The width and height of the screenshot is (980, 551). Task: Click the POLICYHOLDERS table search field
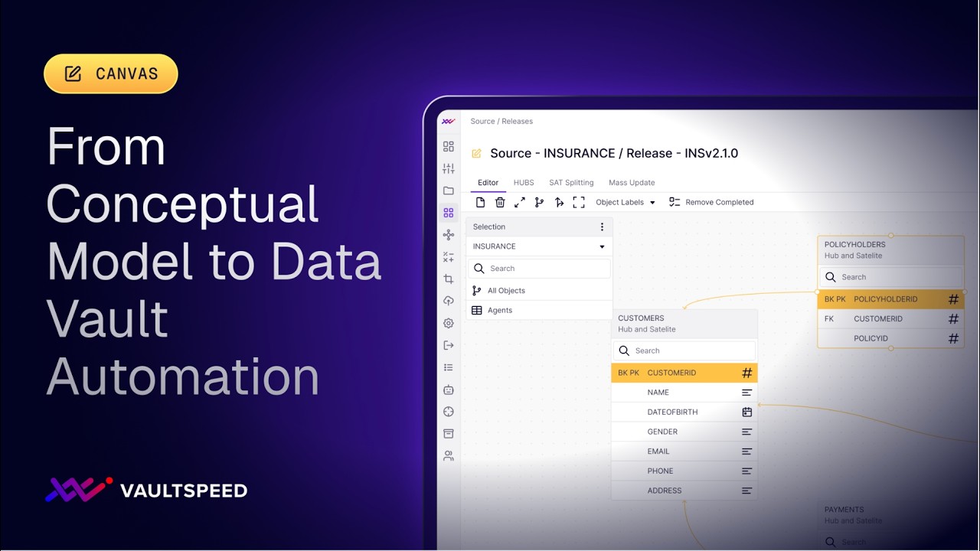point(891,277)
